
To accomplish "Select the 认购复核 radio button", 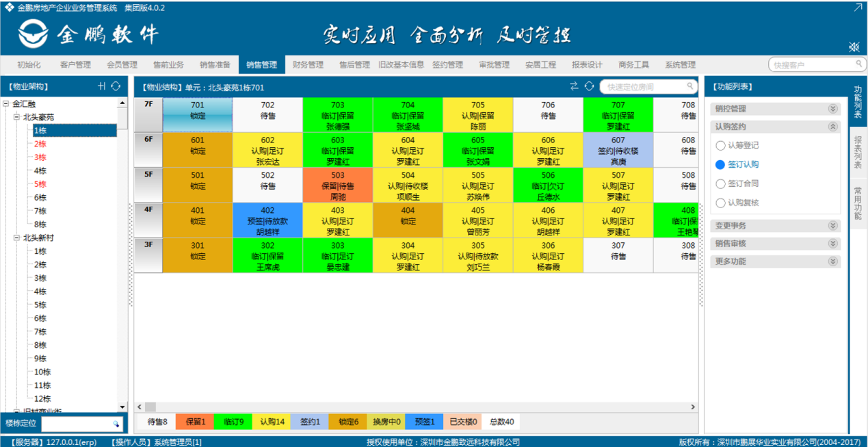I will pos(720,203).
